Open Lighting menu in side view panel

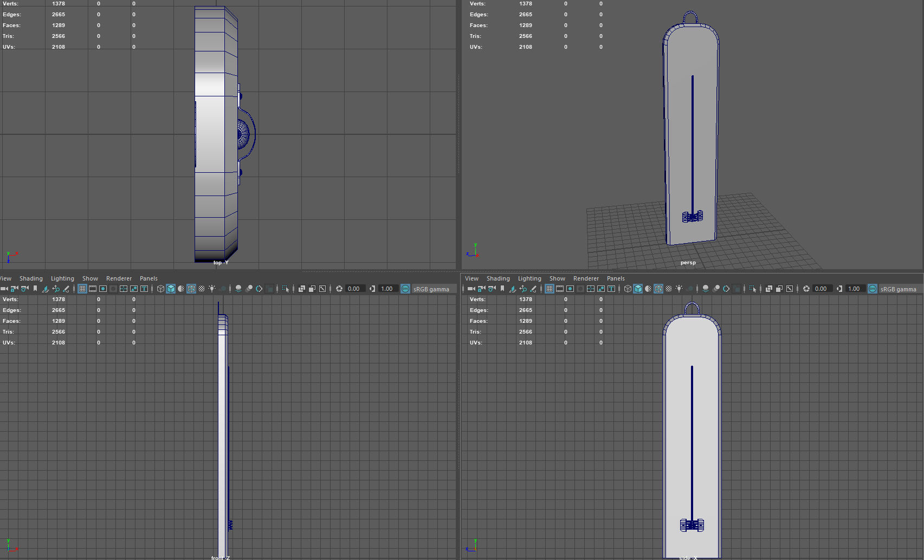pos(529,278)
